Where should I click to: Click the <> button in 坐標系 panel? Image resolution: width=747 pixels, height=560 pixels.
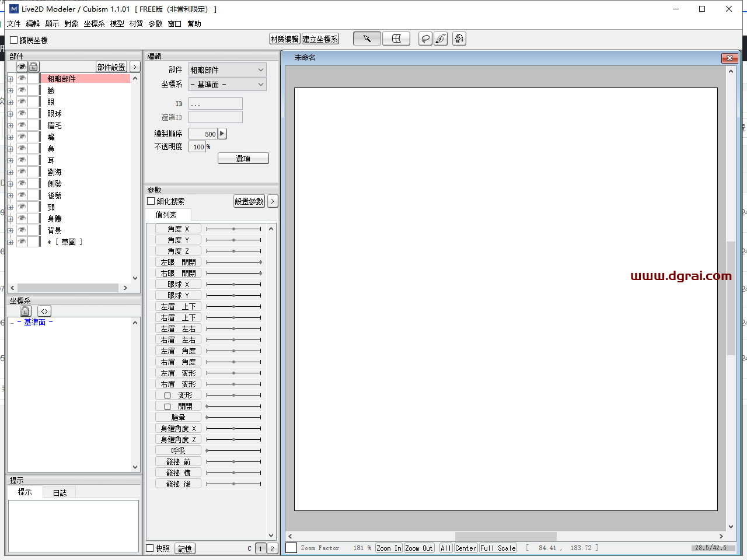click(x=44, y=311)
